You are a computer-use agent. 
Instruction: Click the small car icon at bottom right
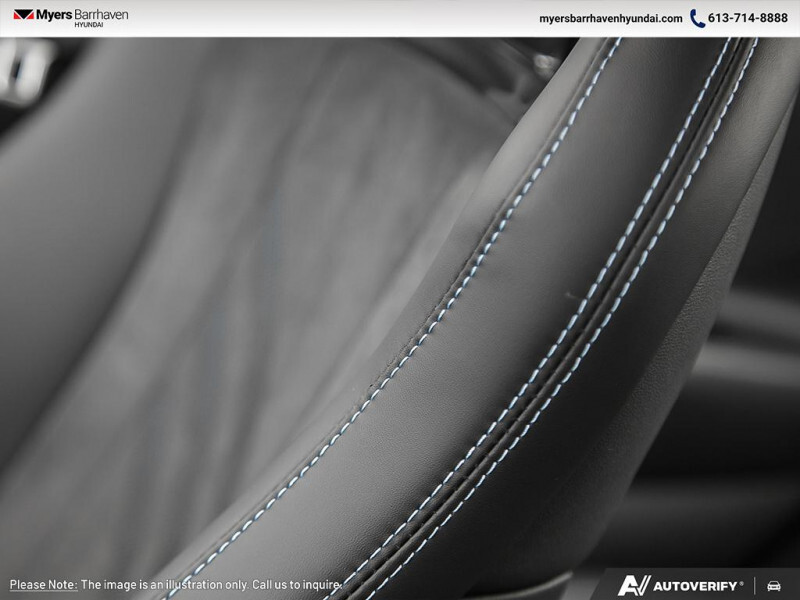(x=774, y=585)
